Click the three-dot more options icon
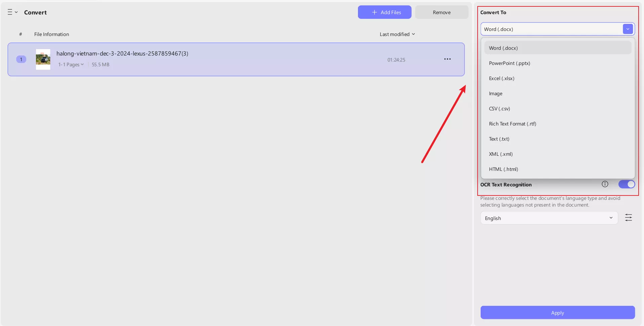This screenshot has width=644, height=326. click(447, 59)
